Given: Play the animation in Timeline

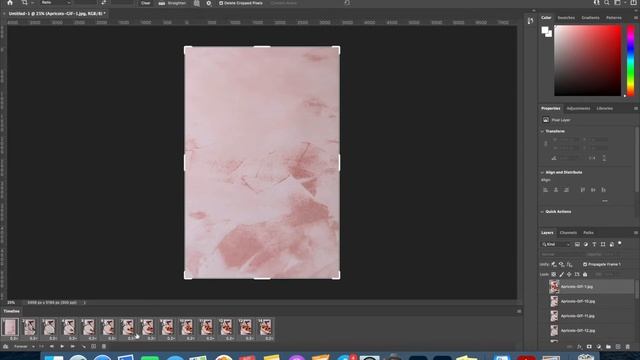Looking at the screenshot, I should [62, 347].
